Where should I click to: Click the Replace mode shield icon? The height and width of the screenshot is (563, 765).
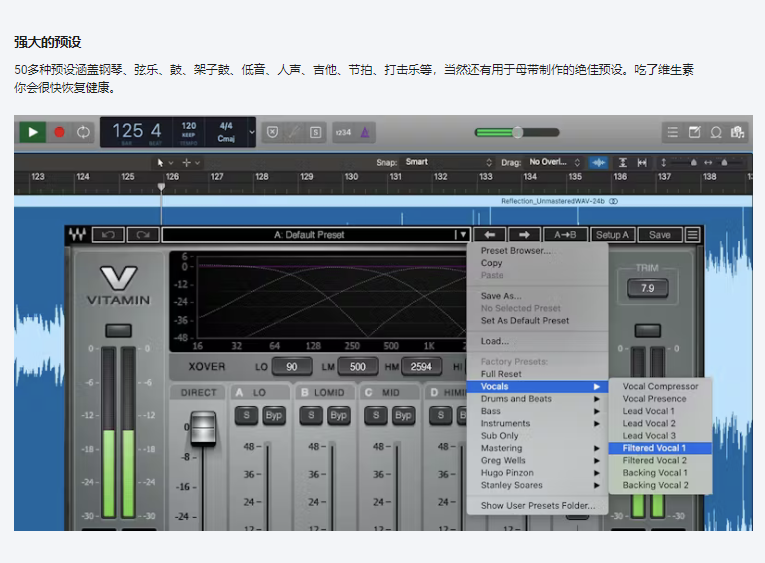(x=273, y=132)
